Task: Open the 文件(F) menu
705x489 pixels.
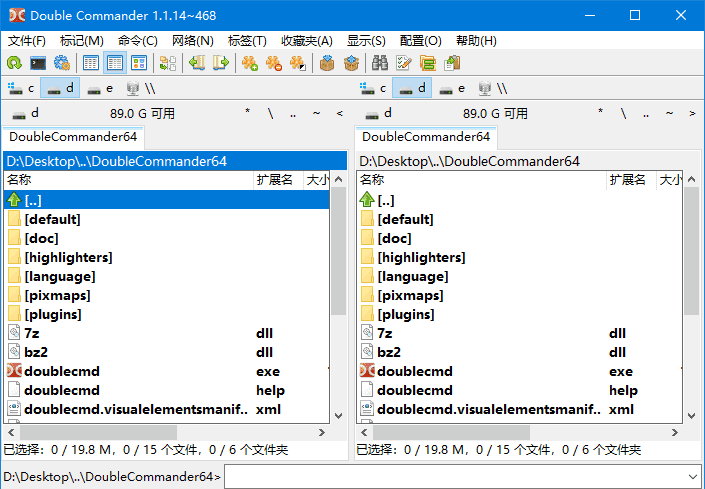Action: (x=27, y=41)
